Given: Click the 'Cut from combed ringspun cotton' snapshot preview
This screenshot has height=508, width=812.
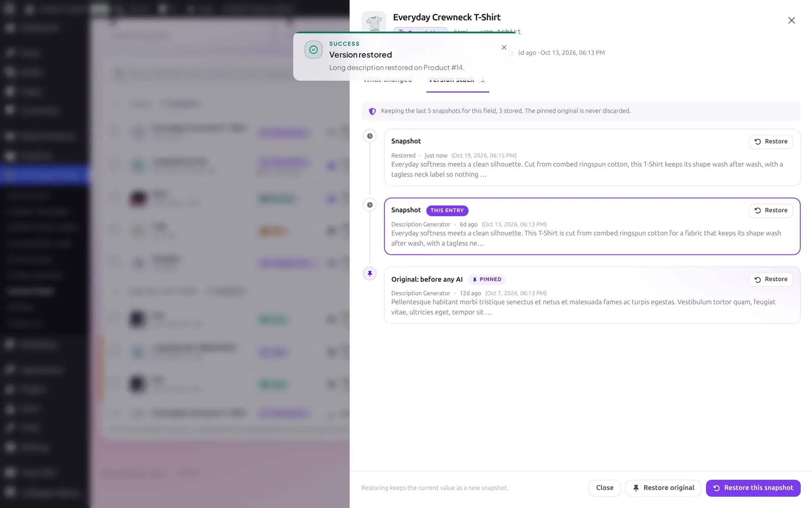Looking at the screenshot, I should [587, 169].
